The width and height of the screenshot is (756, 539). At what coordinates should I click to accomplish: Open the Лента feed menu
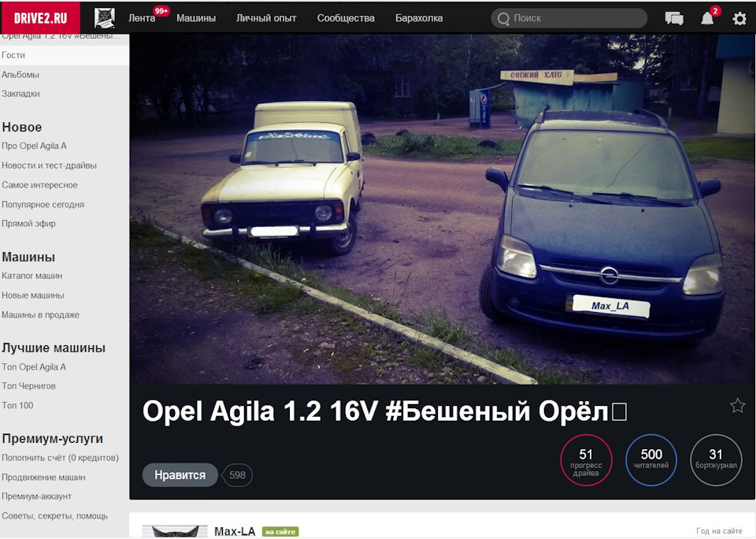pyautogui.click(x=142, y=18)
